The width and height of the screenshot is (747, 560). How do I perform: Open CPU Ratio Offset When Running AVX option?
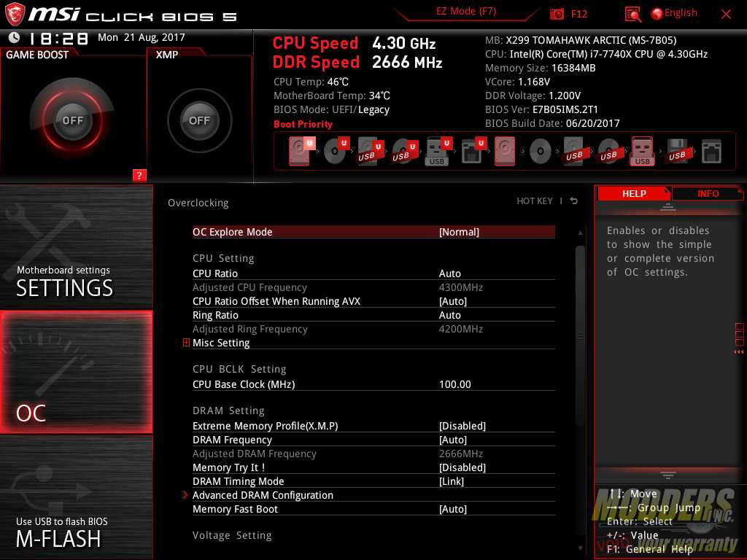[373, 301]
